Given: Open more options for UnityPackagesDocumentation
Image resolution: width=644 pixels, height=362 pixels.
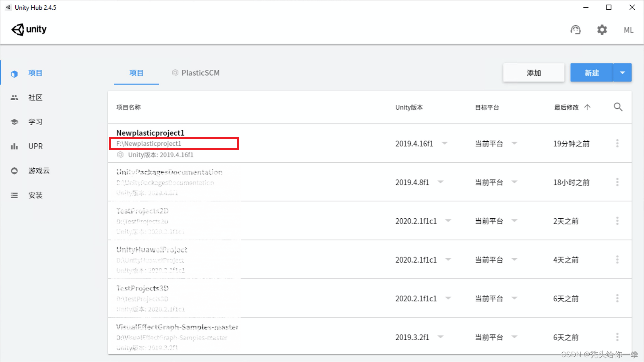Looking at the screenshot, I should 617,182.
